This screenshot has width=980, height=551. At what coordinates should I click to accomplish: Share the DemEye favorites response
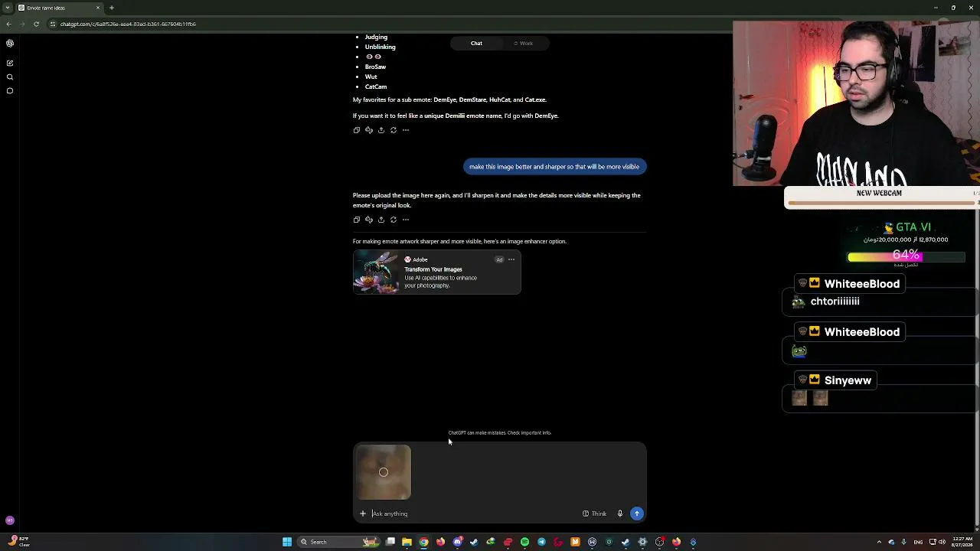[x=381, y=130]
